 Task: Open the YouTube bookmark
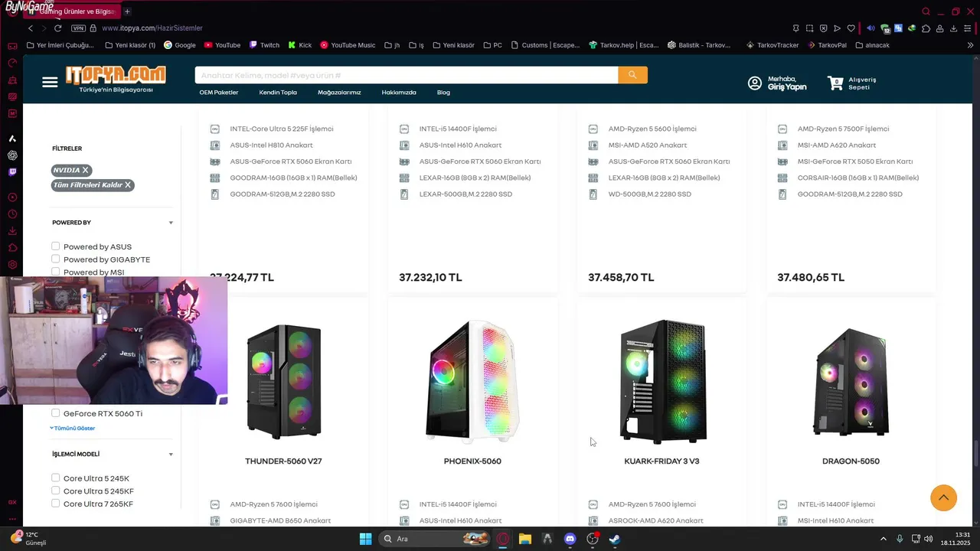(x=222, y=45)
